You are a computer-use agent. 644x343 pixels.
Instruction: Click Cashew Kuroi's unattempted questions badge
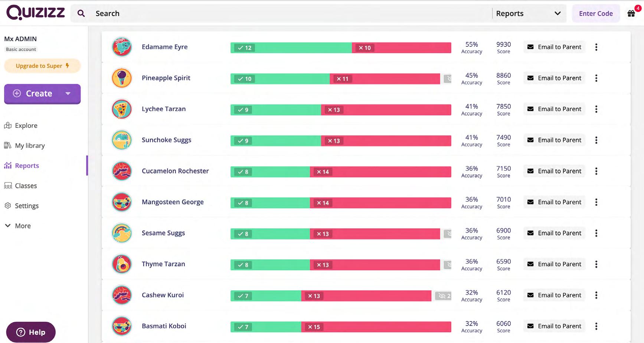[444, 296]
